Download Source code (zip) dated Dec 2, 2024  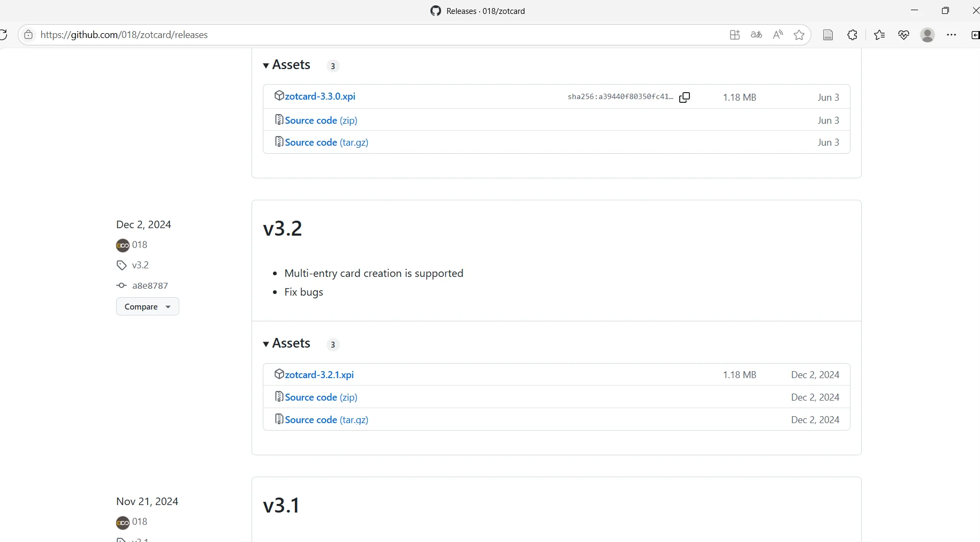321,397
